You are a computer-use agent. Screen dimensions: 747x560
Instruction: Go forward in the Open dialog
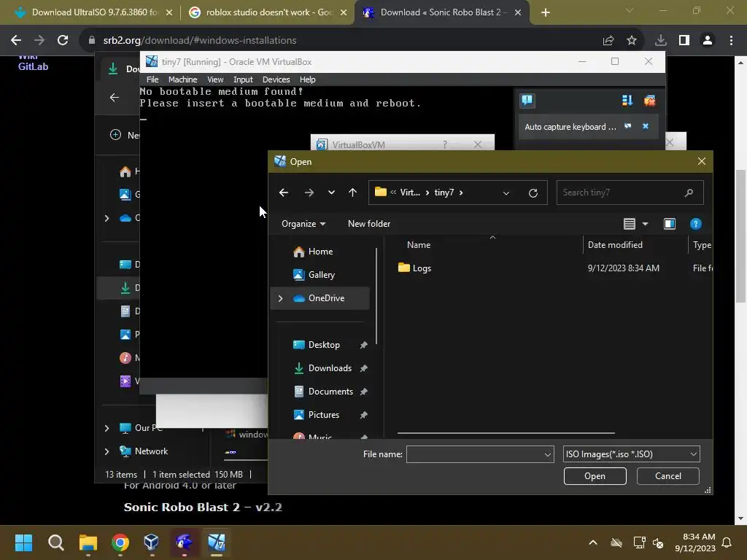click(309, 192)
